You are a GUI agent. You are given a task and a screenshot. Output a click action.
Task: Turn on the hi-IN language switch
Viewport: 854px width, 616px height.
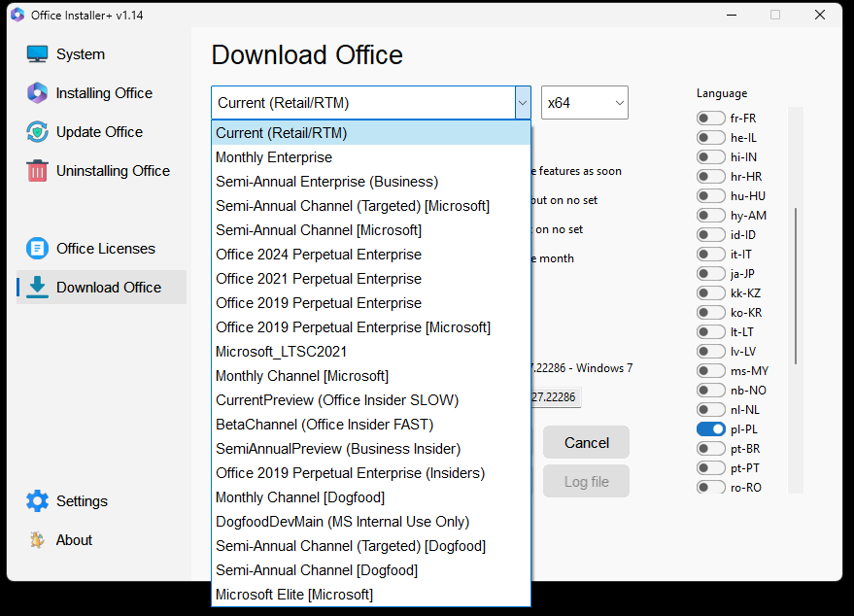[711, 156]
